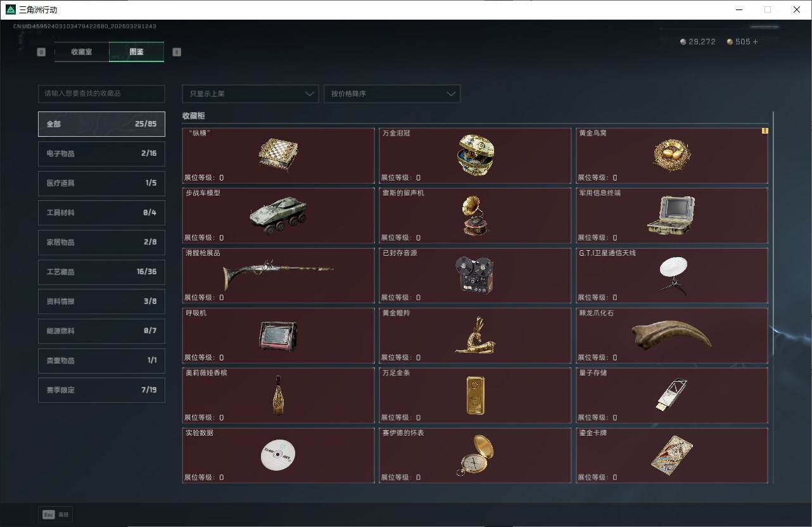Viewport: 812px width, 527px height.
Task: Click the 万金泪冠 item name label
Action: coord(397,133)
